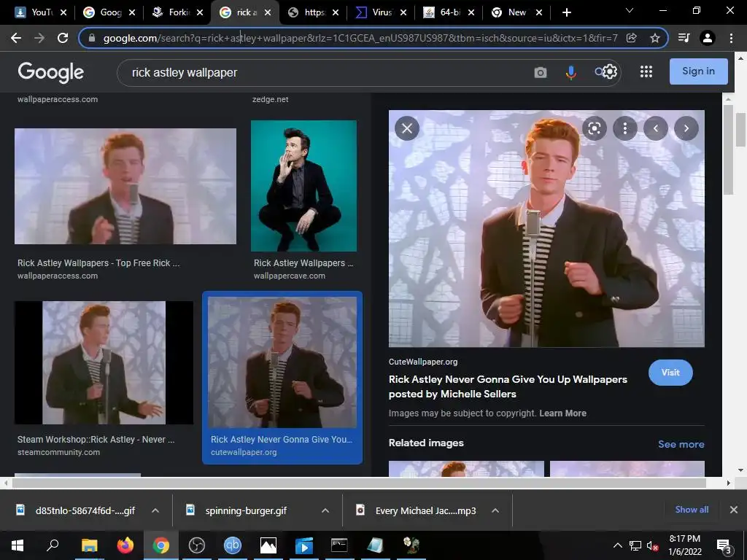Open Chrome three-dot menu
747x560 pixels.
pyautogui.click(x=731, y=38)
